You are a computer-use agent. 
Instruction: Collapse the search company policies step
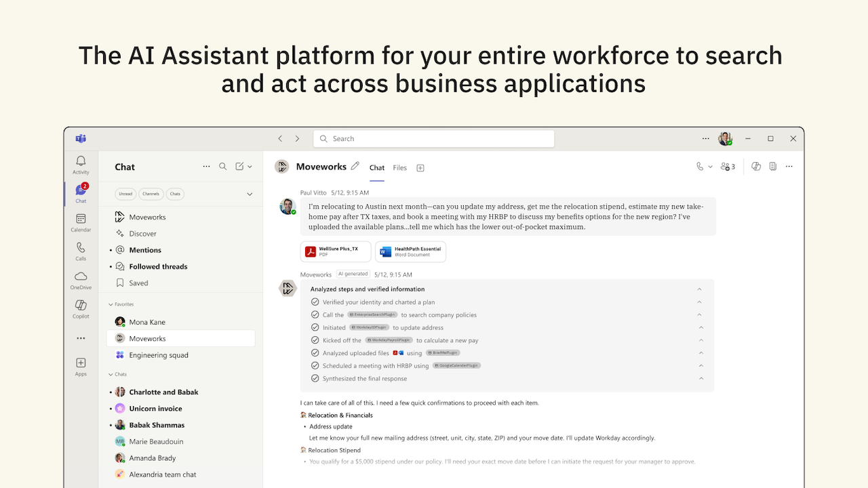click(700, 315)
